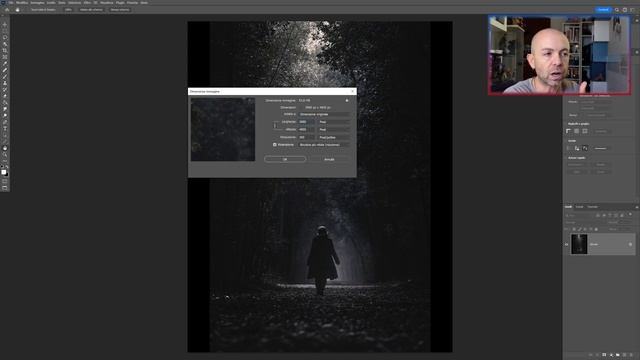The width and height of the screenshot is (640, 360).
Task: Select the Spot Healing Brush tool
Action: [x=5, y=70]
